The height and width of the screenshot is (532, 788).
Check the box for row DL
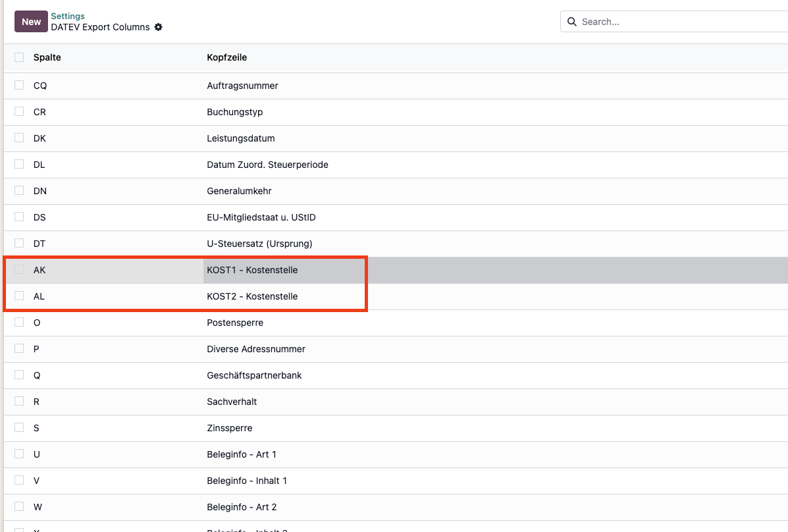[x=19, y=164]
